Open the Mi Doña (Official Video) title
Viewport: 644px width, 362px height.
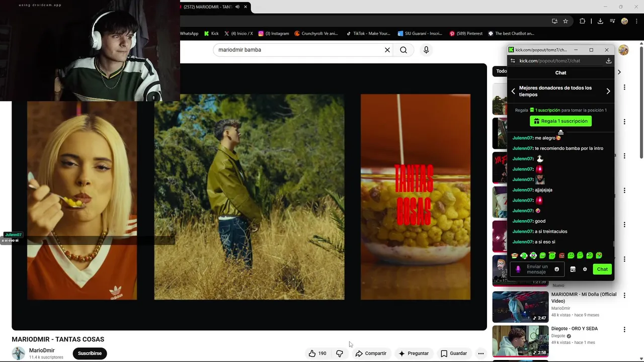coord(584,298)
